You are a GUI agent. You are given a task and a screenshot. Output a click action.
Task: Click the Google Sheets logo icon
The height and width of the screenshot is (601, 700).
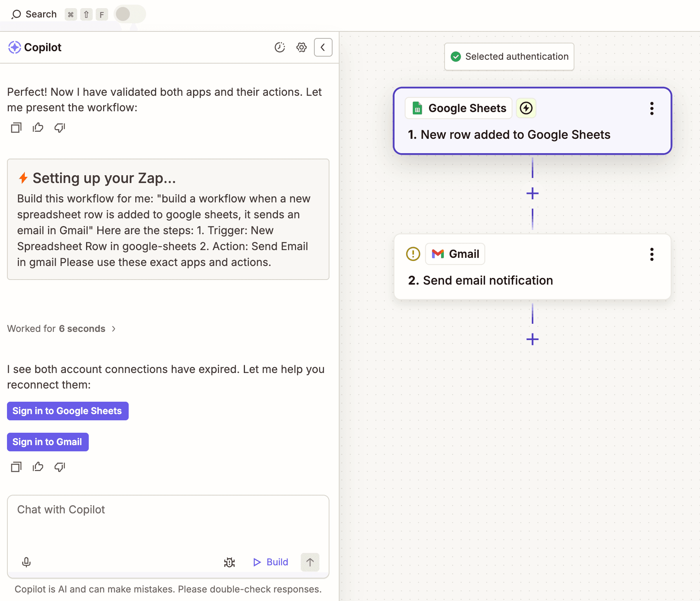click(417, 108)
